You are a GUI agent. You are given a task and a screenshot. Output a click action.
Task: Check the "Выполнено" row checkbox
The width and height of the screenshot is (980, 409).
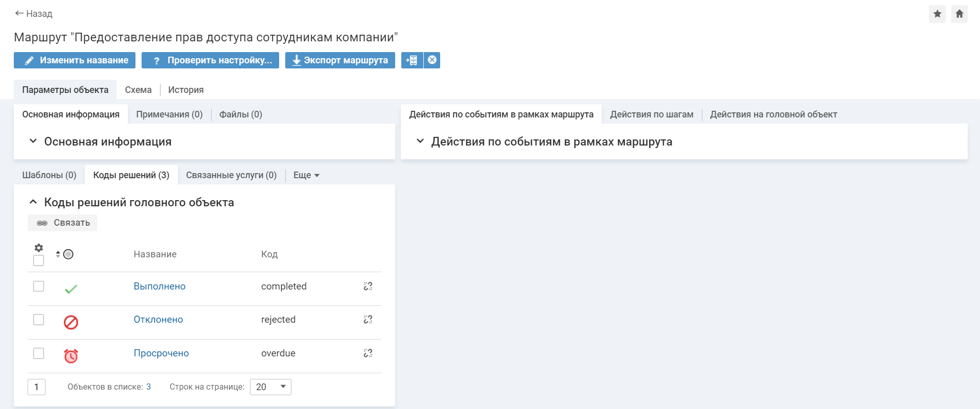[38, 286]
